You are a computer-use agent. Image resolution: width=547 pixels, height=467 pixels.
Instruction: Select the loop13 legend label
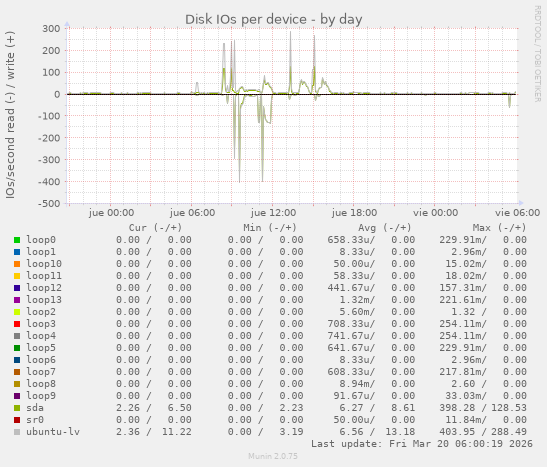(x=44, y=300)
